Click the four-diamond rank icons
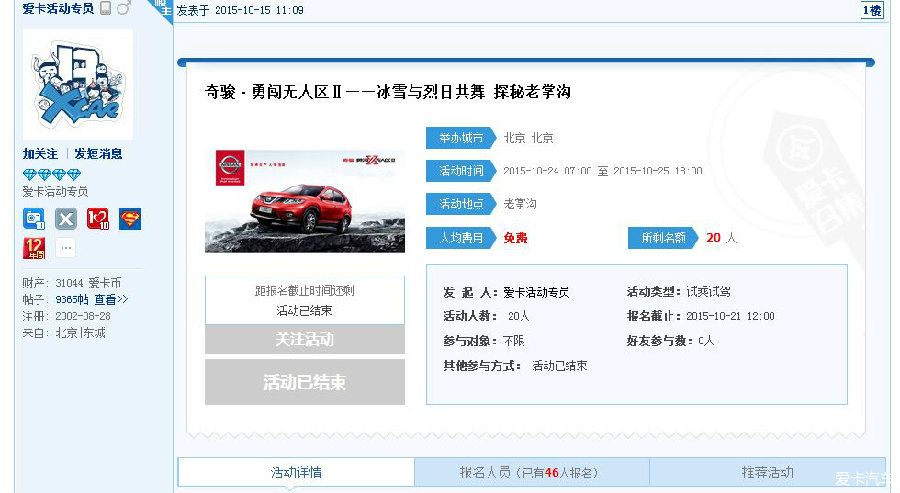Screen dimensions: 900x493 coord(52,174)
